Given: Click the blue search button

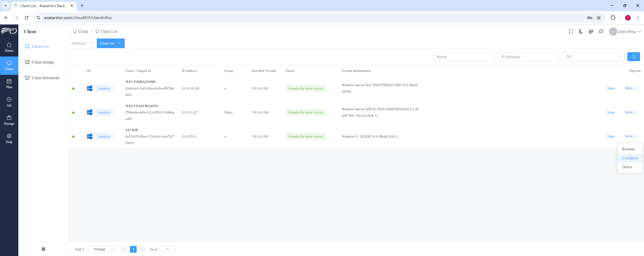Looking at the screenshot, I should [x=633, y=57].
